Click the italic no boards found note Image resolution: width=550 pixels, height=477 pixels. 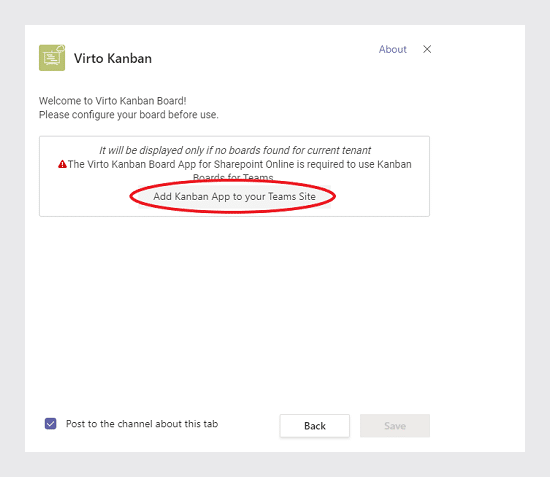[x=235, y=150]
